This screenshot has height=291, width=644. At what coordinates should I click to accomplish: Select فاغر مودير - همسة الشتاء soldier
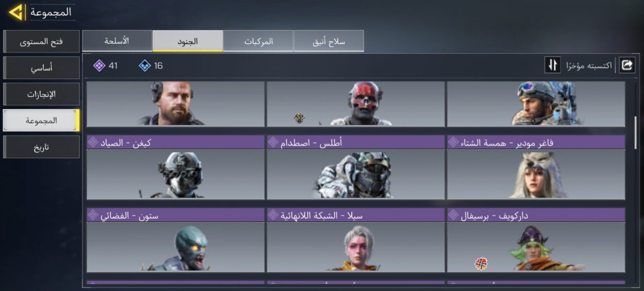click(536, 167)
